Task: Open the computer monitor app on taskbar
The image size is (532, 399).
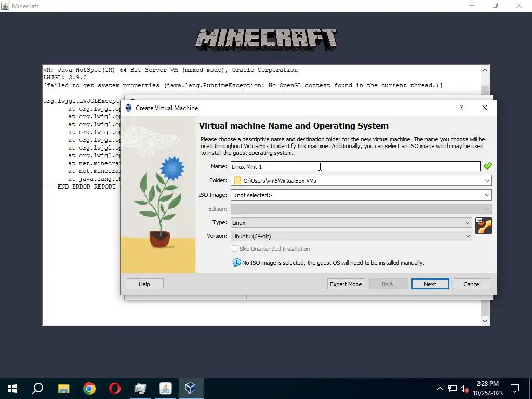Action: pos(140,389)
